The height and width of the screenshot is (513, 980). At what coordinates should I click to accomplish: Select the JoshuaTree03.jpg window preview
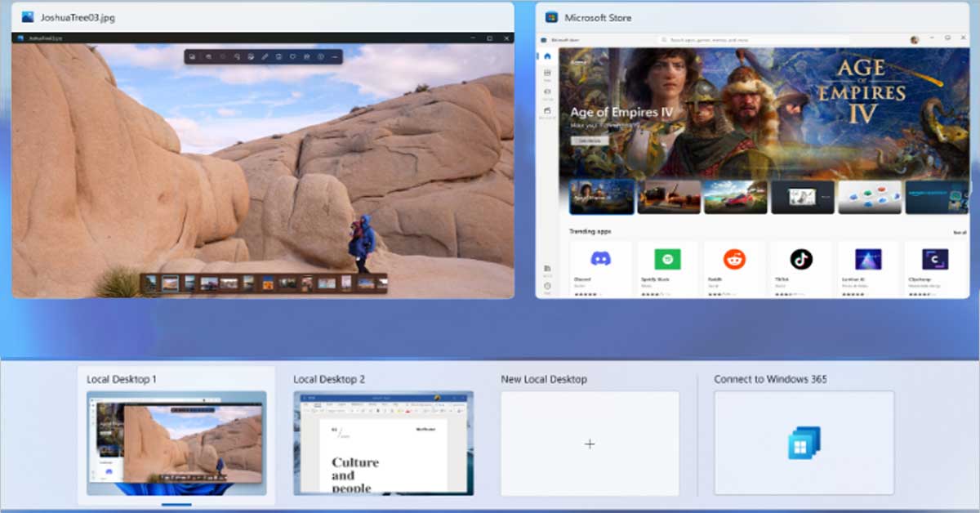click(x=263, y=165)
